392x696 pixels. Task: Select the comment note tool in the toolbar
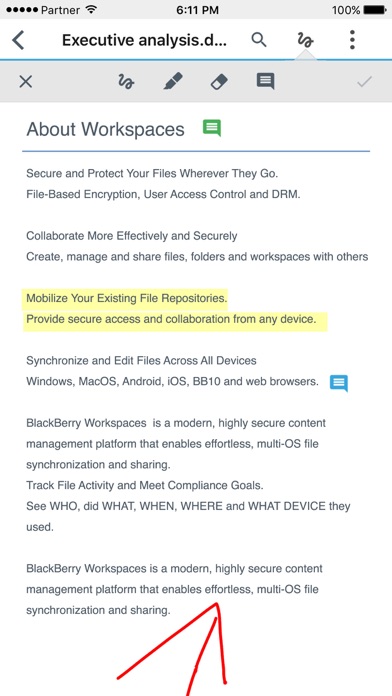(x=265, y=82)
